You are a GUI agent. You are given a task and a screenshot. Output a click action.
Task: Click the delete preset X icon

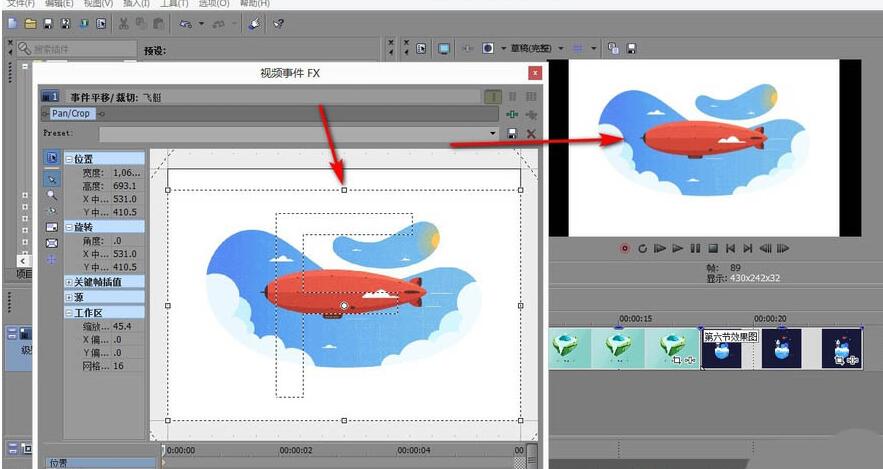531,133
